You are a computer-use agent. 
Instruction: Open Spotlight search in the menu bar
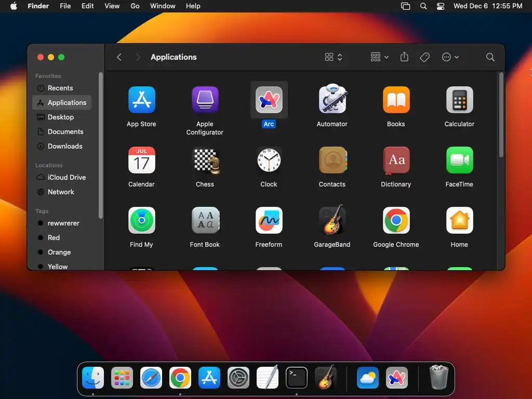click(423, 6)
